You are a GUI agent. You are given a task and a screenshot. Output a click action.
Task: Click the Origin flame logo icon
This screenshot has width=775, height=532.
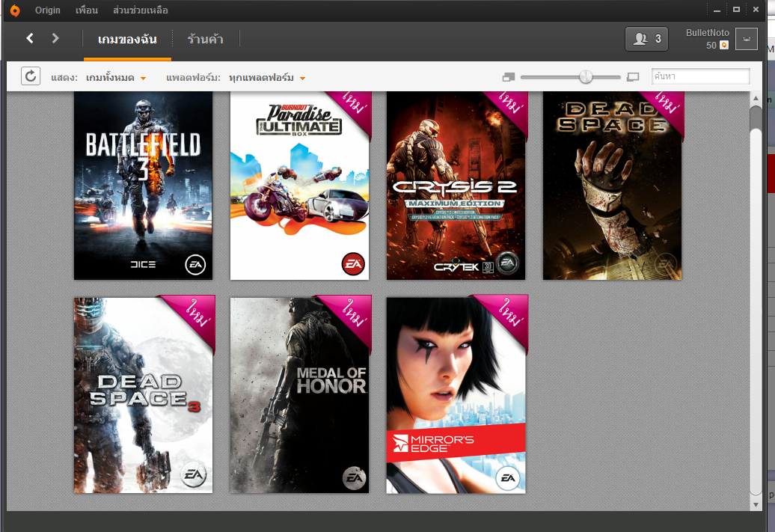tap(15, 10)
